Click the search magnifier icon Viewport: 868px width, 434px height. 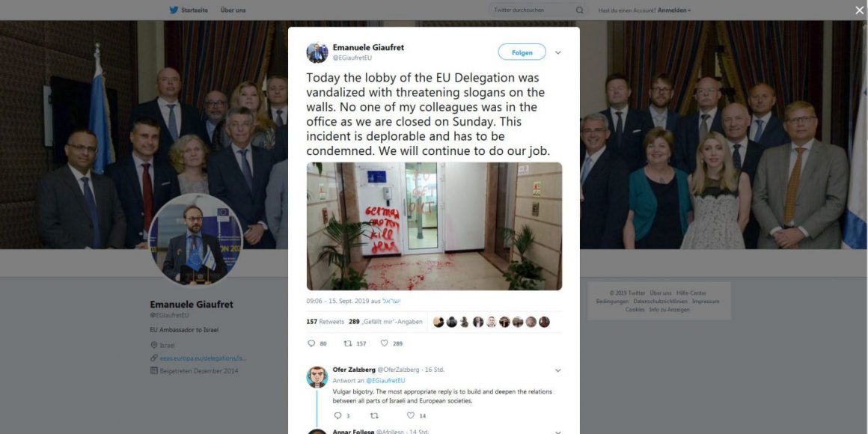click(x=580, y=10)
